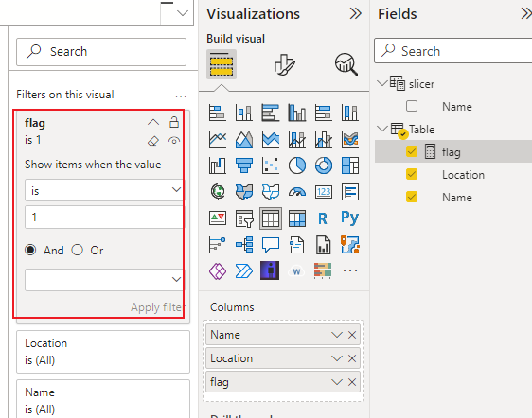Screen dimensions: 532x418
Task: Uncheck the flag field checkbox
Action: click(412, 151)
